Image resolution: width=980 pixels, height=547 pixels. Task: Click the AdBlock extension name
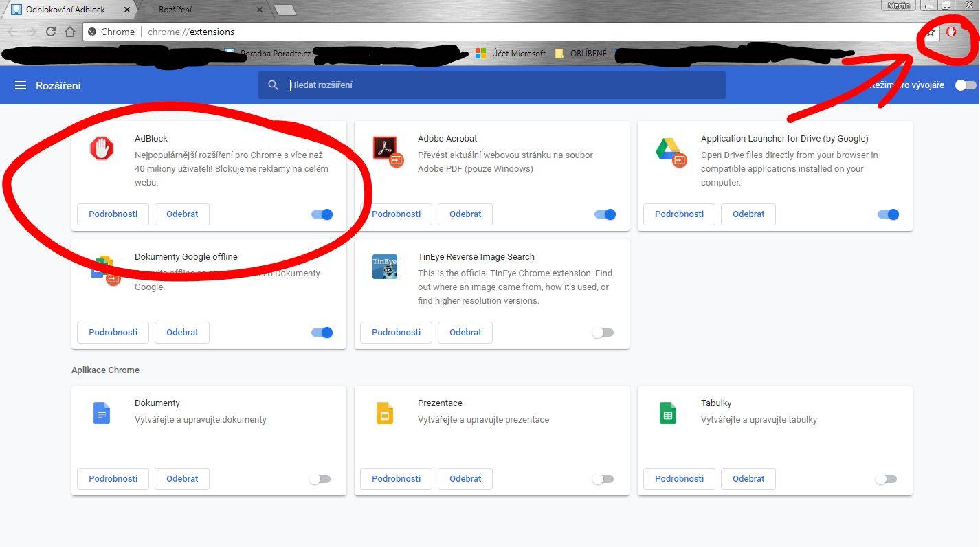coord(151,138)
